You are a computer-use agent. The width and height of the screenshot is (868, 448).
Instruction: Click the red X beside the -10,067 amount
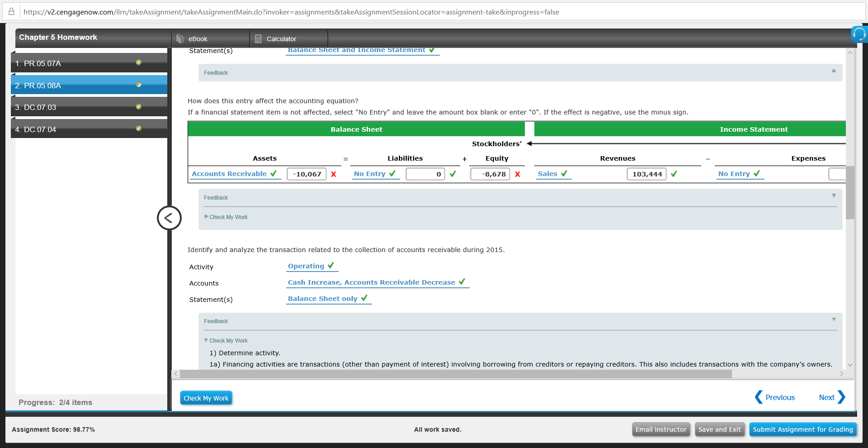pos(334,174)
